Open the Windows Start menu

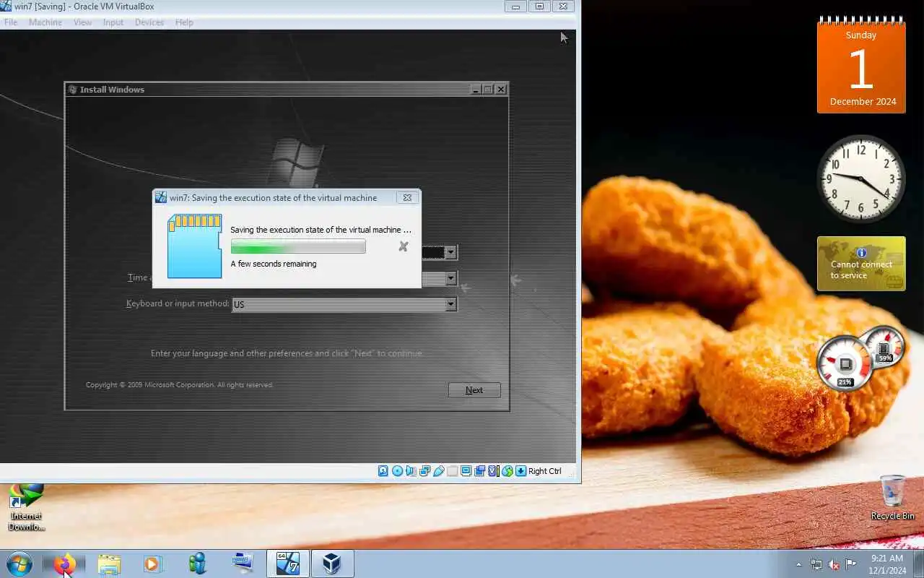19,564
